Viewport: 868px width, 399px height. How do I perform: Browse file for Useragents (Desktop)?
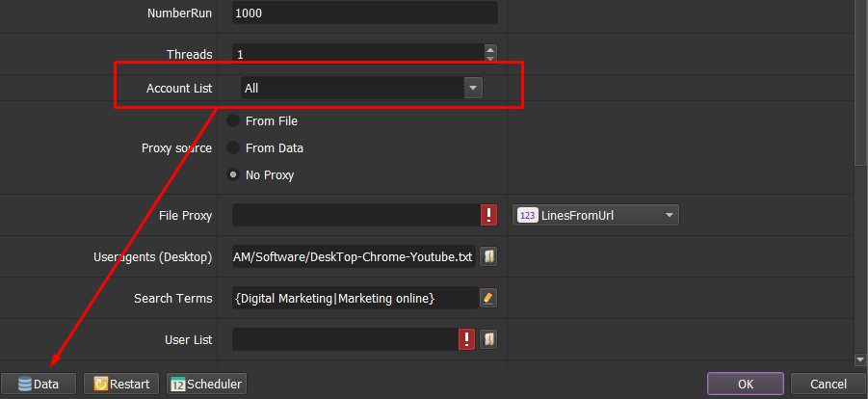pyautogui.click(x=488, y=256)
